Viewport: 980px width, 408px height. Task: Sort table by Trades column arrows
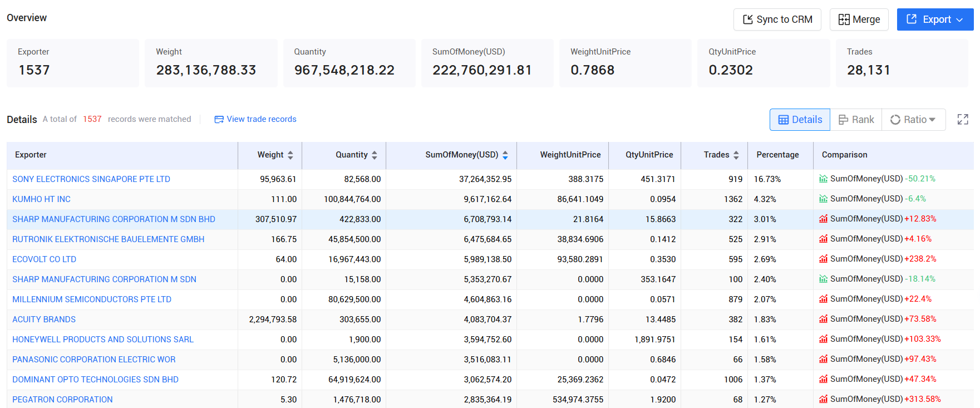tap(736, 155)
